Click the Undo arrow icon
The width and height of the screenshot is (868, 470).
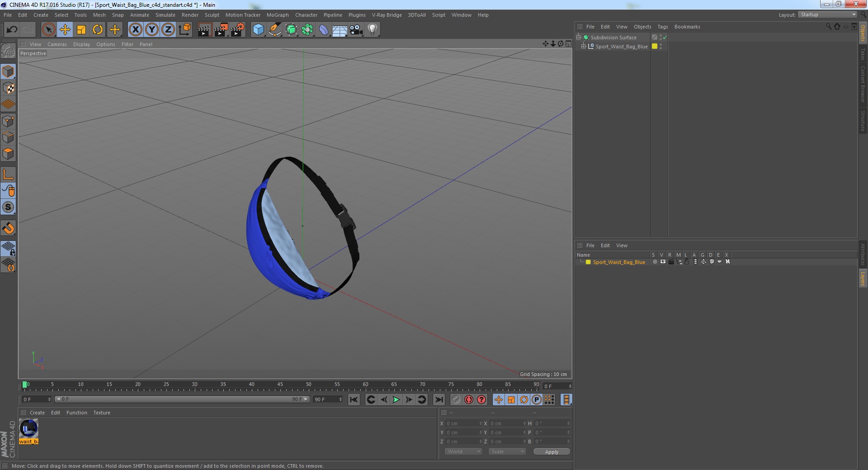12,30
